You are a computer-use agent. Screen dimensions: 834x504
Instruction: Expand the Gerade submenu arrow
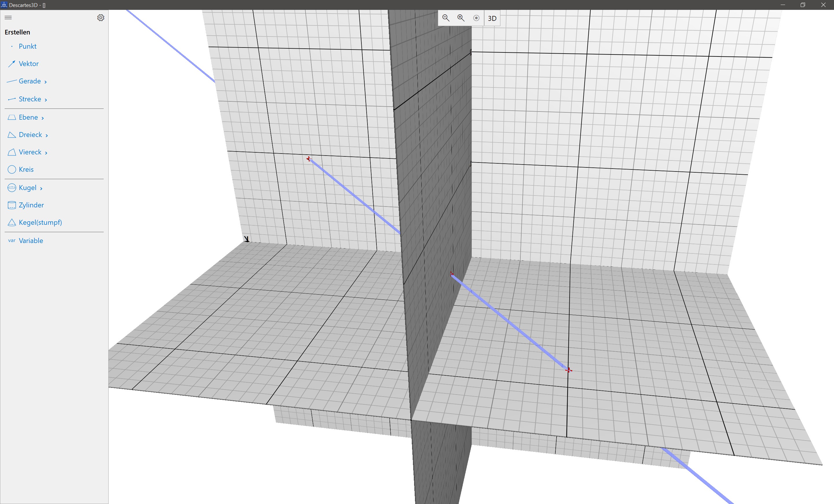click(x=45, y=82)
